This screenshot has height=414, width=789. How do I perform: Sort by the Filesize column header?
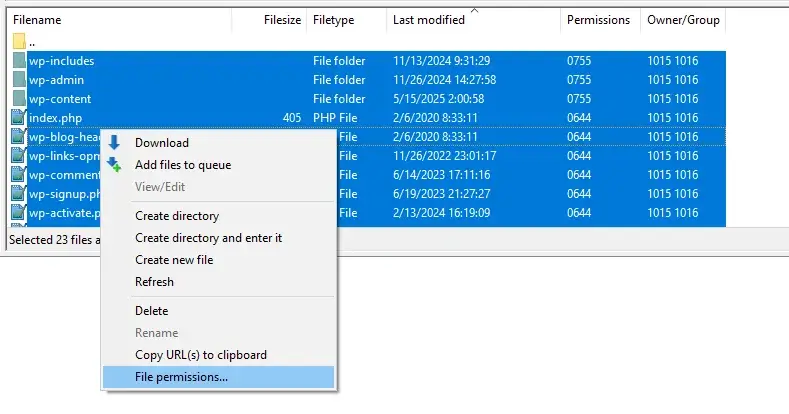281,20
